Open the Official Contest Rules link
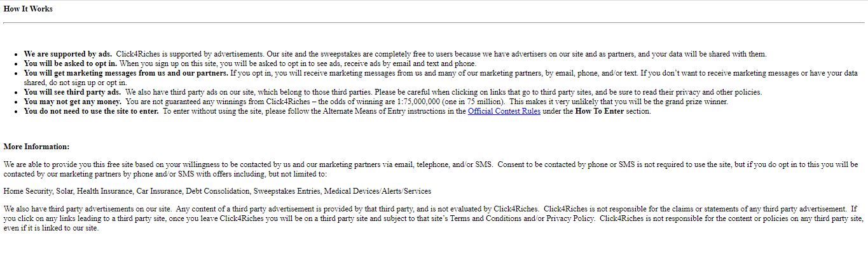 click(504, 111)
